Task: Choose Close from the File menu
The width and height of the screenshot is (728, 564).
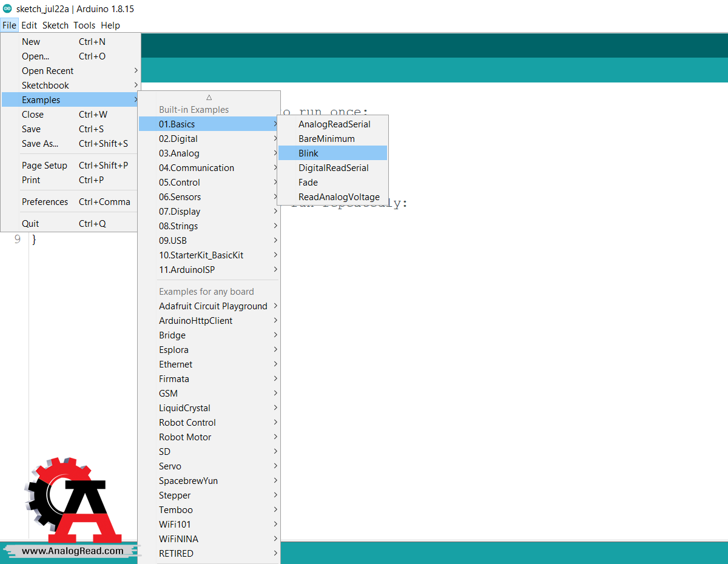Action: (71, 115)
